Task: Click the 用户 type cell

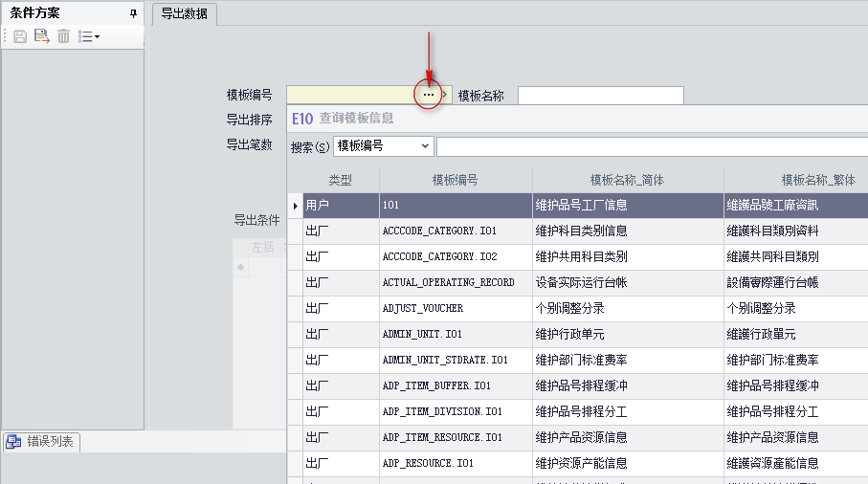Action: pos(341,206)
